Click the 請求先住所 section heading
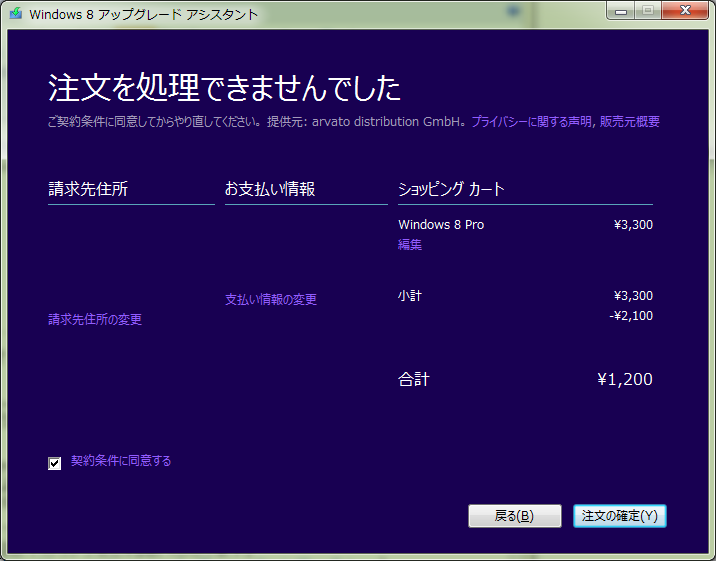 (x=88, y=189)
